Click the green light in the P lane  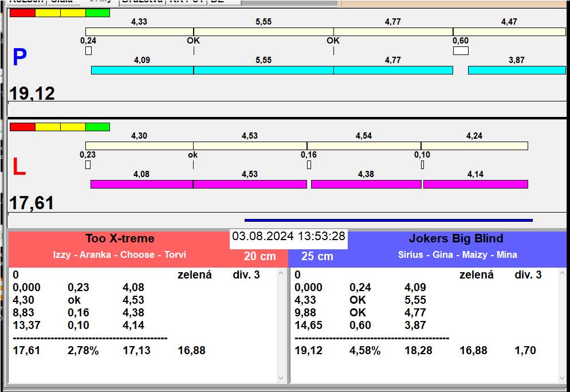tap(97, 13)
